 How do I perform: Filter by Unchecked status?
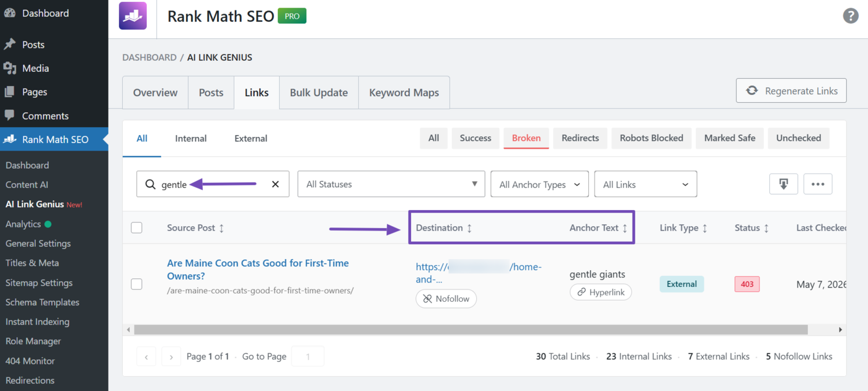coord(799,138)
